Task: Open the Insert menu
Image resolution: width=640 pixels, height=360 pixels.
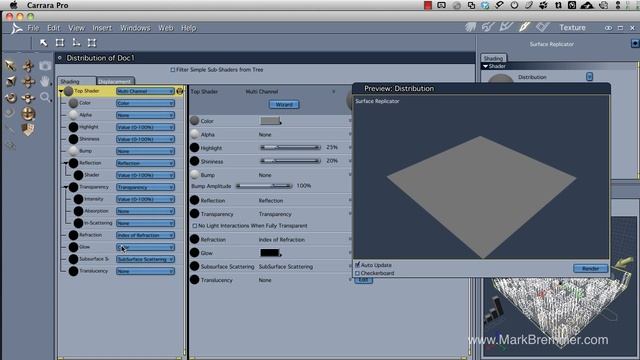Action: pyautogui.click(x=102, y=28)
